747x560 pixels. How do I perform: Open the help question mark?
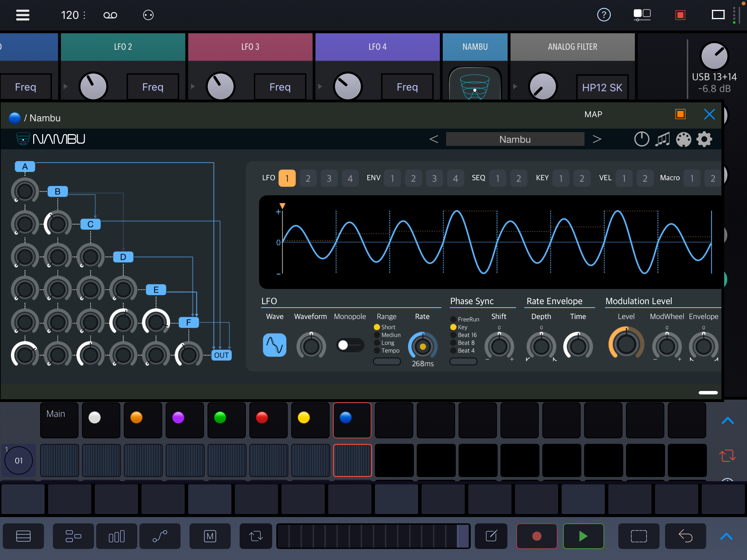point(604,15)
